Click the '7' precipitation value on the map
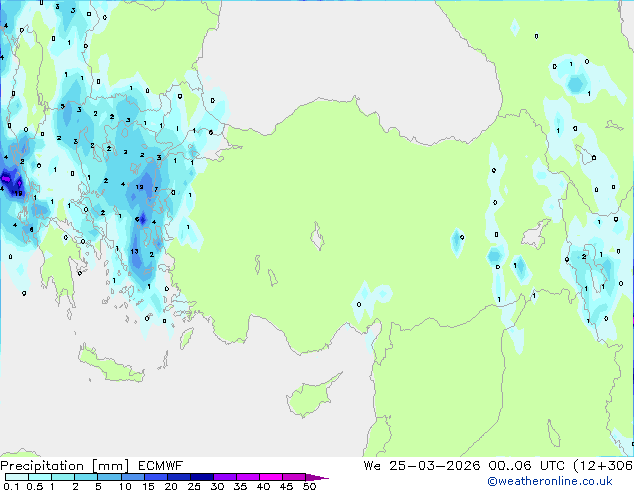 (156, 189)
